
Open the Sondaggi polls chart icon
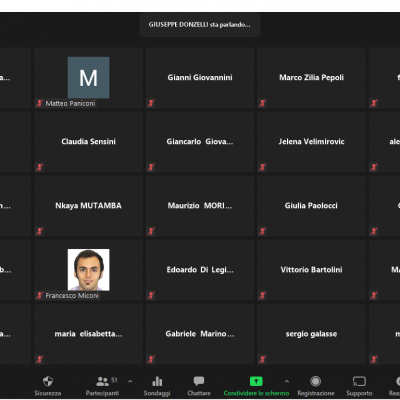point(157,381)
